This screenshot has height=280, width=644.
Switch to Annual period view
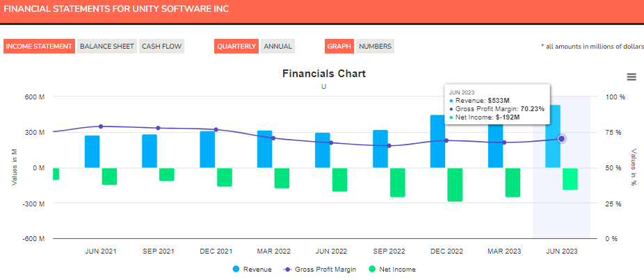[277, 47]
